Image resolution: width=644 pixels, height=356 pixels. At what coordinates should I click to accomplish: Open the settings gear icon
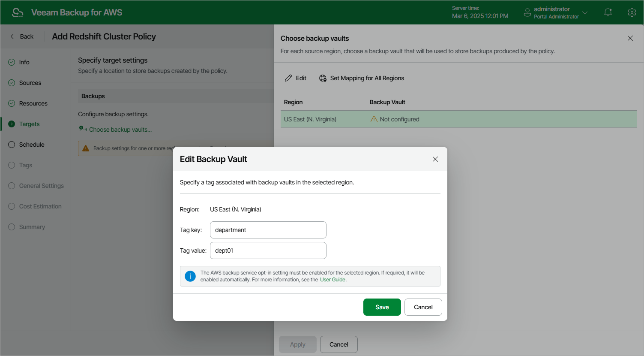click(632, 12)
